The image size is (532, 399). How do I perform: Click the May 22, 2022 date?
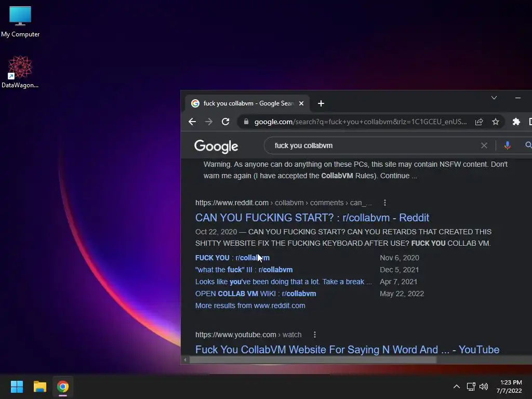click(402, 294)
